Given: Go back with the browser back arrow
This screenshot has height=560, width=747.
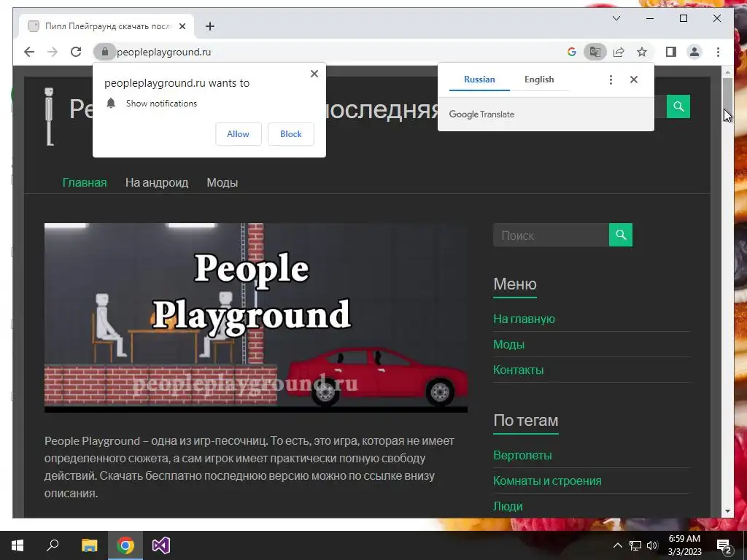Looking at the screenshot, I should (x=29, y=52).
